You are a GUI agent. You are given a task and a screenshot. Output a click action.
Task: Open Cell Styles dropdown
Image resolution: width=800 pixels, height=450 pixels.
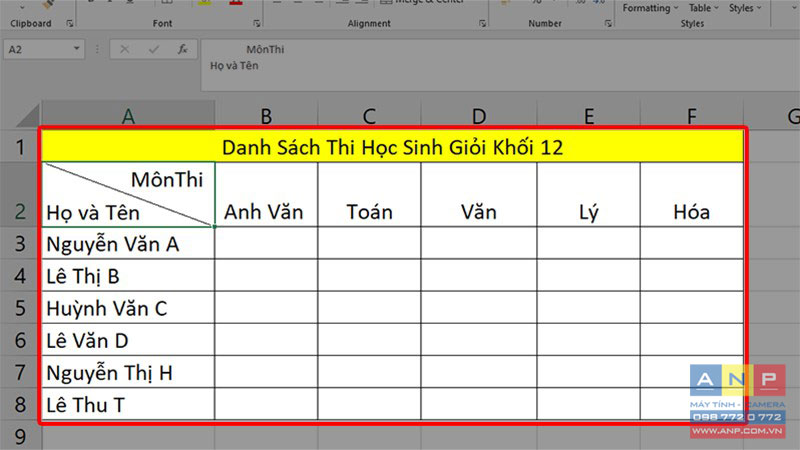tap(744, 8)
